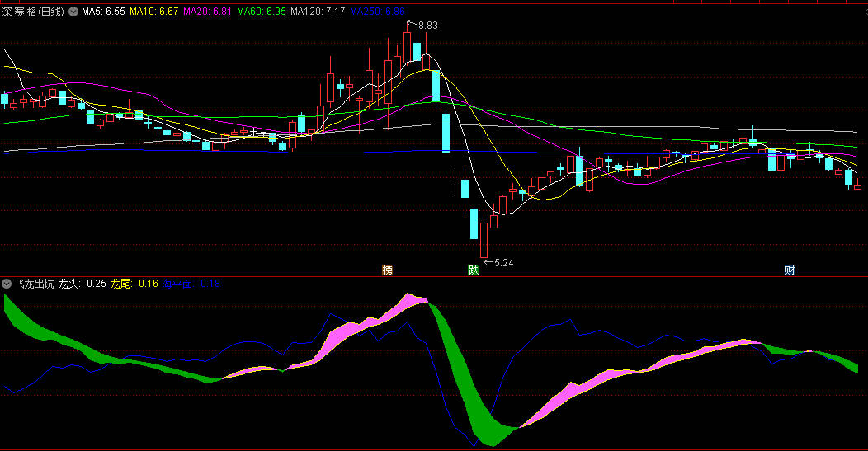Click the last candlestick on the chart
The width and height of the screenshot is (868, 451).
[857, 186]
